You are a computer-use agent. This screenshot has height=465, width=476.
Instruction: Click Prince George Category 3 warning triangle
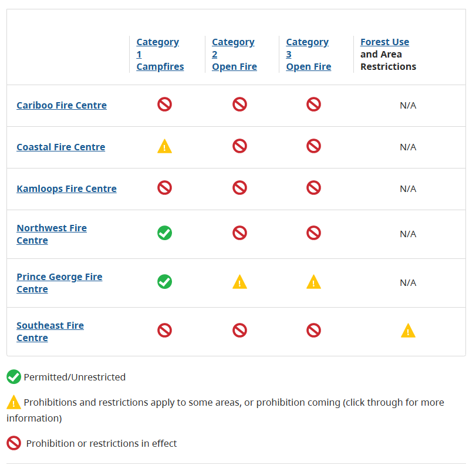point(313,282)
